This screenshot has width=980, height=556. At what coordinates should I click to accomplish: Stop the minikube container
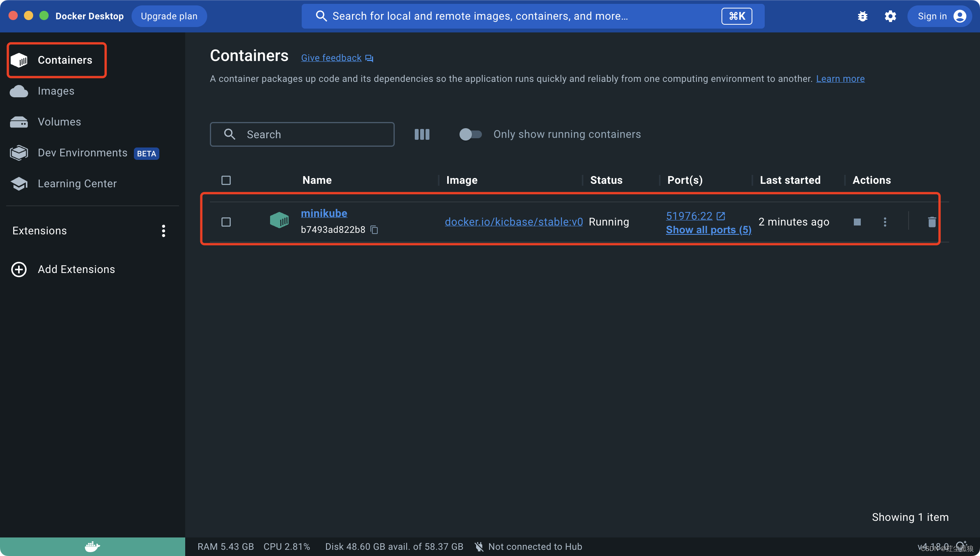click(x=857, y=222)
